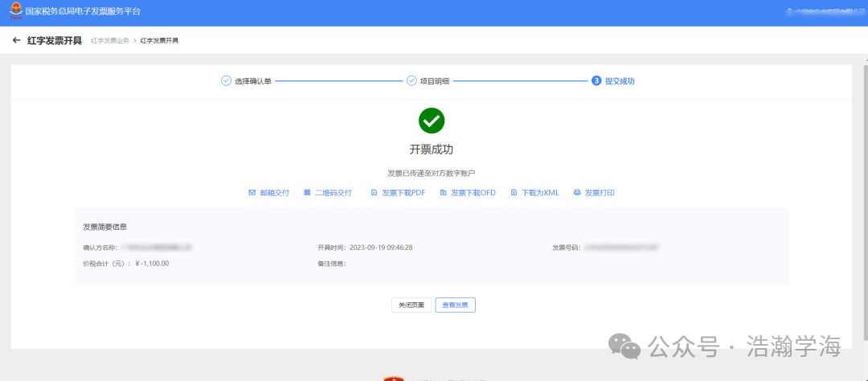Go to 红字发票业务 in the breadcrumb

(110, 40)
